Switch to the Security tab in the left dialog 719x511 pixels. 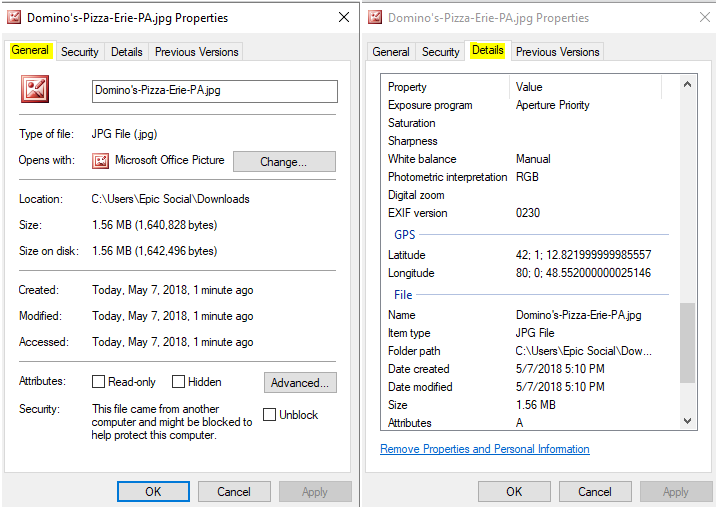[80, 52]
